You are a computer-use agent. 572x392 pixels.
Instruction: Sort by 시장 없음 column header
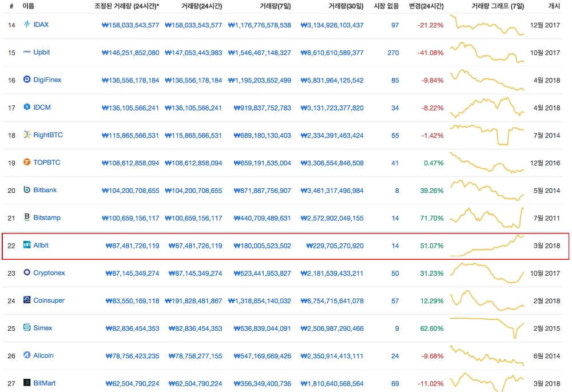pyautogui.click(x=386, y=6)
